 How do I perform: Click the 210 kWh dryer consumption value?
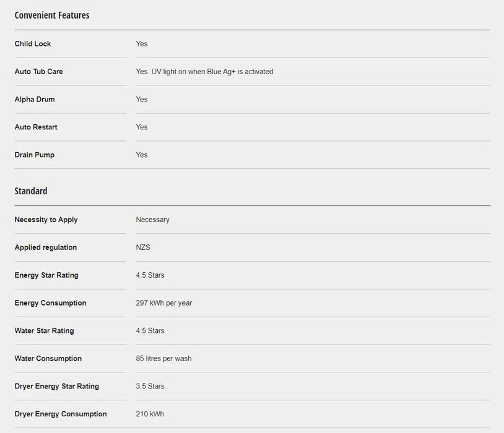click(x=150, y=414)
